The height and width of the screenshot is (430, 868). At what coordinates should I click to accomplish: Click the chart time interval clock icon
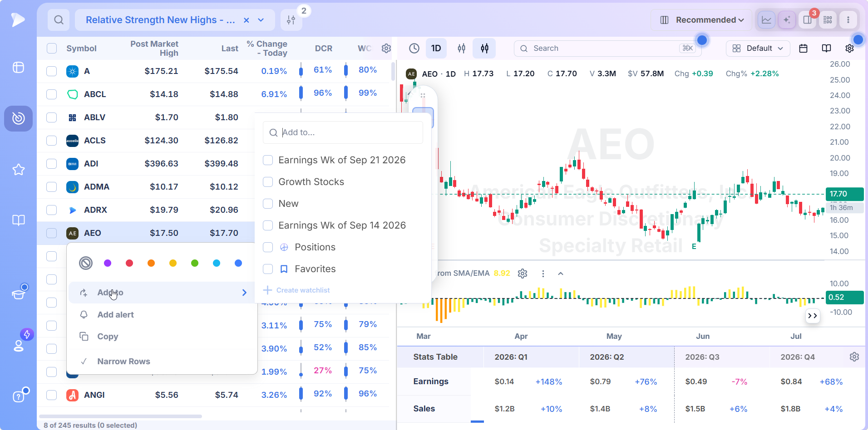tap(414, 48)
